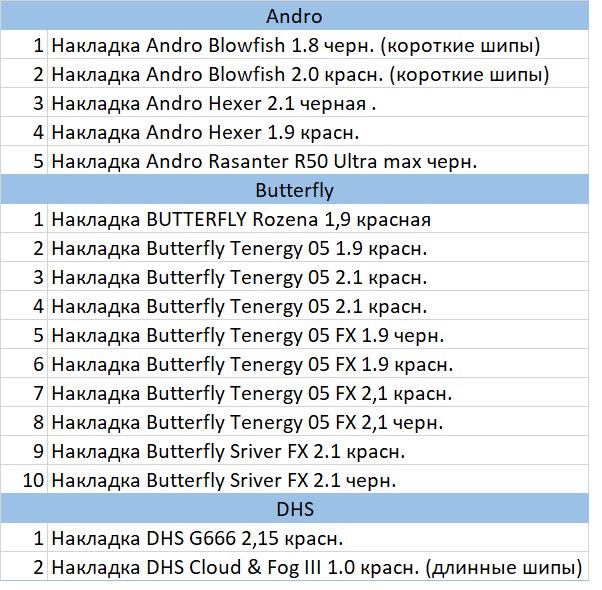The height and width of the screenshot is (590, 602).
Task: Click the Tenergy 05 FX 2,1 черн. cell
Action: (318, 421)
